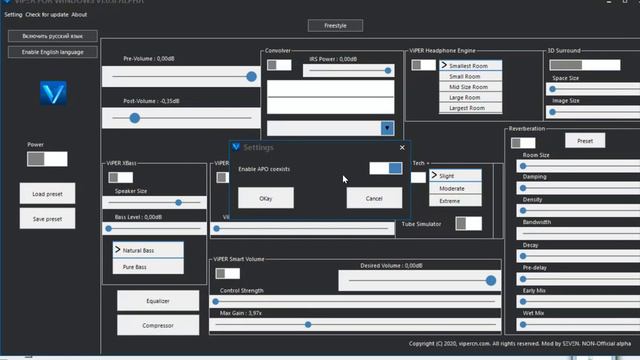Select Small Room option
Image resolution: width=640 pixels, height=360 pixels.
[x=471, y=76]
